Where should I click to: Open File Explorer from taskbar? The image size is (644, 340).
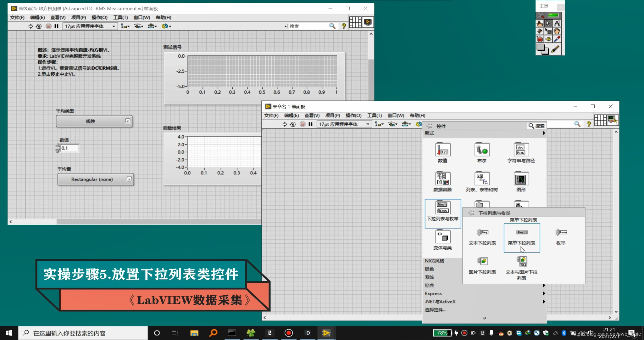pyautogui.click(x=194, y=333)
